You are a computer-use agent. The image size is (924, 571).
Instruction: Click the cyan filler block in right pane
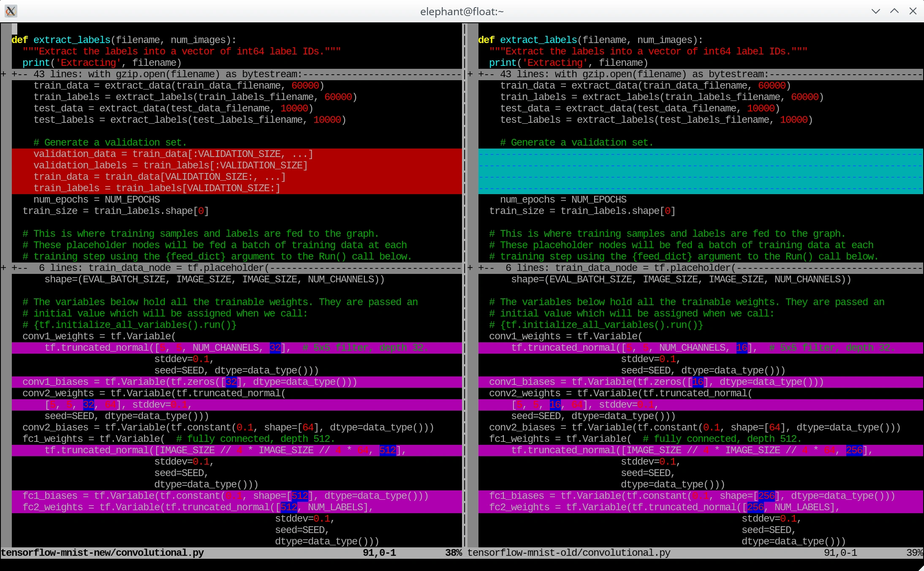pos(700,171)
